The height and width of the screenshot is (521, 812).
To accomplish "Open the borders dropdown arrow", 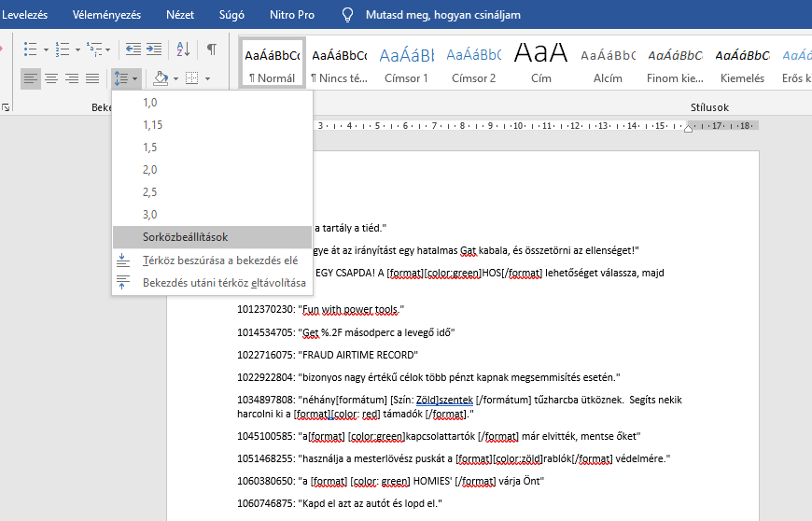I will tap(207, 79).
